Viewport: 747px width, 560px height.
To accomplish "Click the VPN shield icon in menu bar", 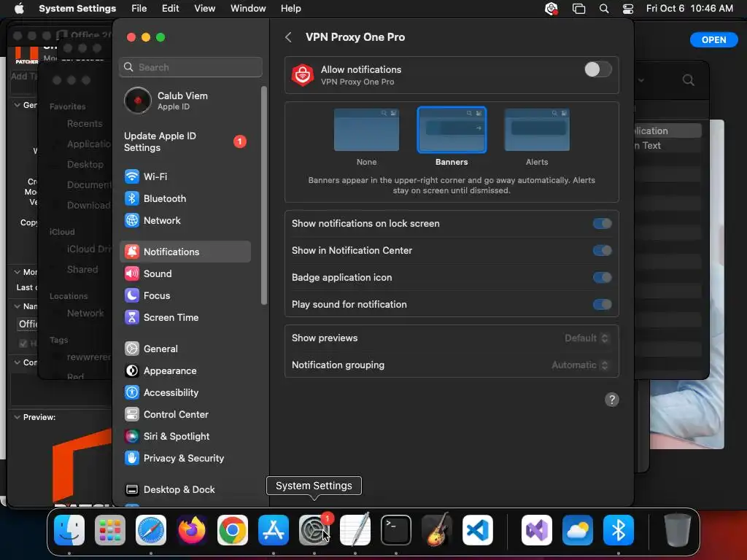I will pos(551,9).
